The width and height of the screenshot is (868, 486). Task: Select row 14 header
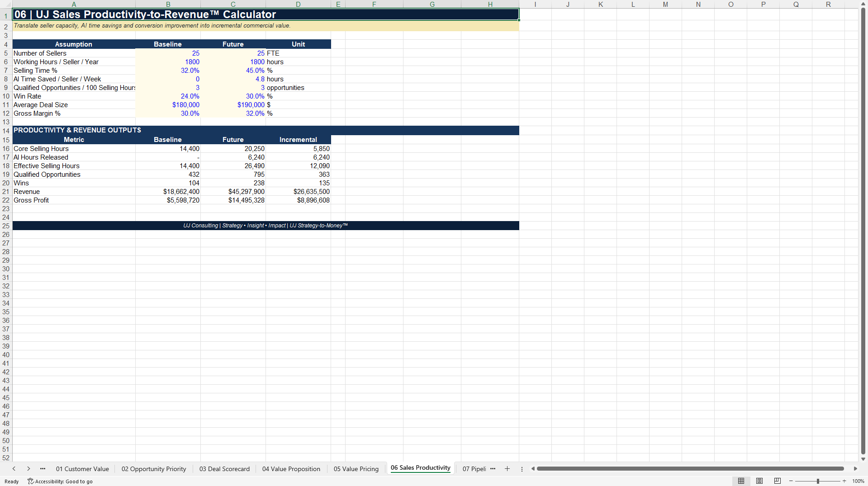tap(6, 131)
